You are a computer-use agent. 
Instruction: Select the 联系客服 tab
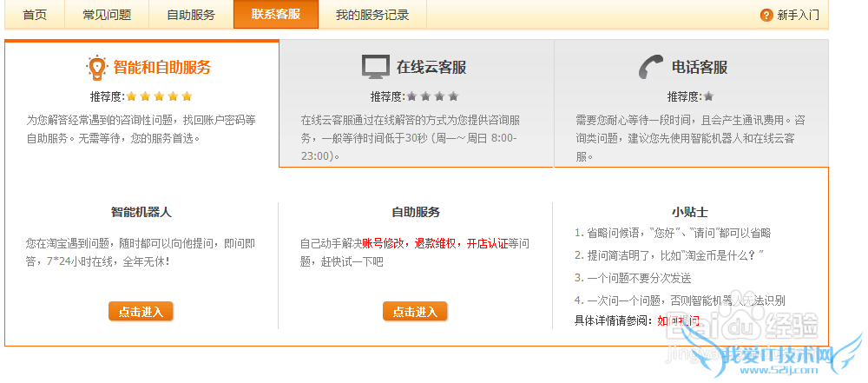(276, 15)
